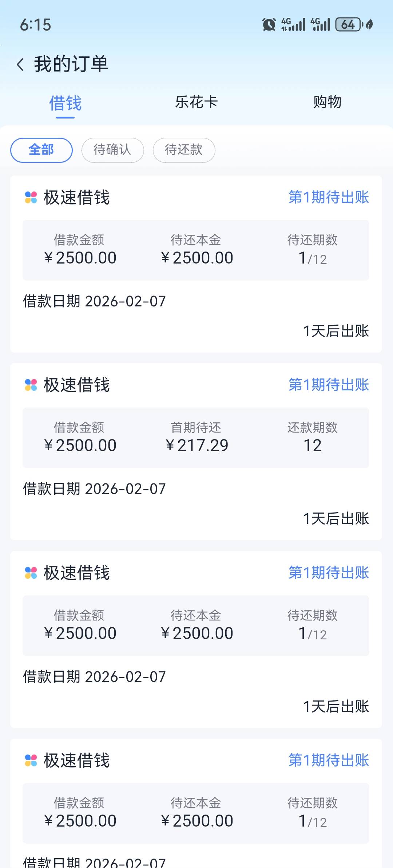Tap the third 极速借钱 colorful logo icon

pyautogui.click(x=31, y=573)
